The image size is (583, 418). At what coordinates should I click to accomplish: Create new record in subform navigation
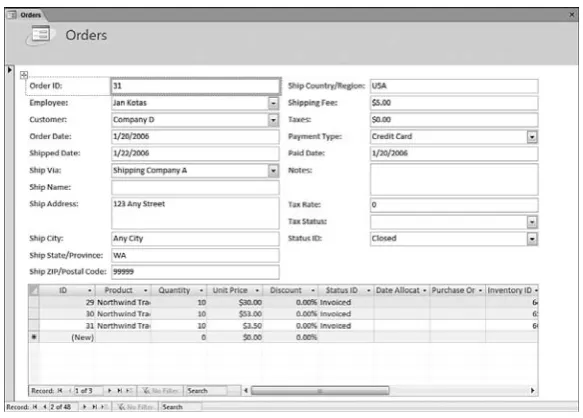[129, 391]
